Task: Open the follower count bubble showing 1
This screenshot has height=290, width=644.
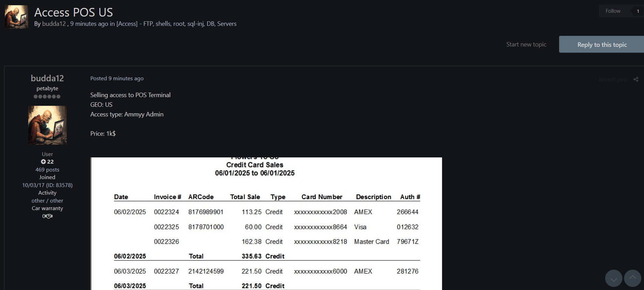Action: 638,11
